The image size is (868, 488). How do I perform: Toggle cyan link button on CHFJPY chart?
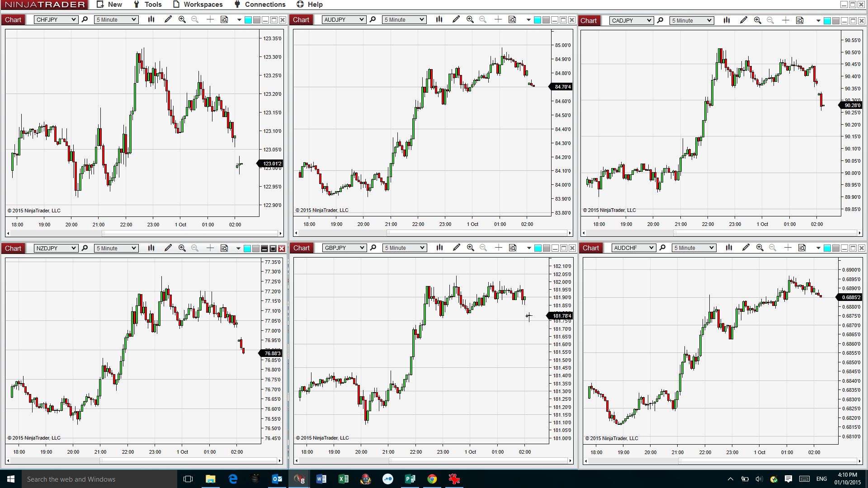[x=248, y=20]
